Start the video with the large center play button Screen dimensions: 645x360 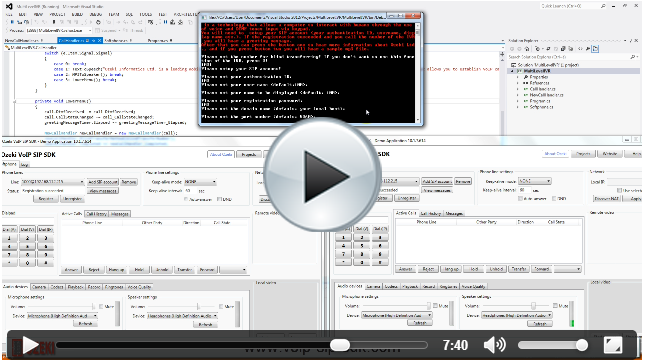[323, 176]
